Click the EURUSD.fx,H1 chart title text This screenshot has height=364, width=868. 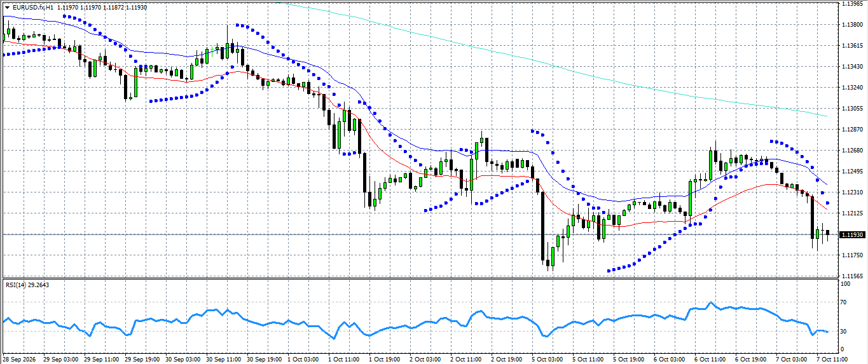[32, 7]
